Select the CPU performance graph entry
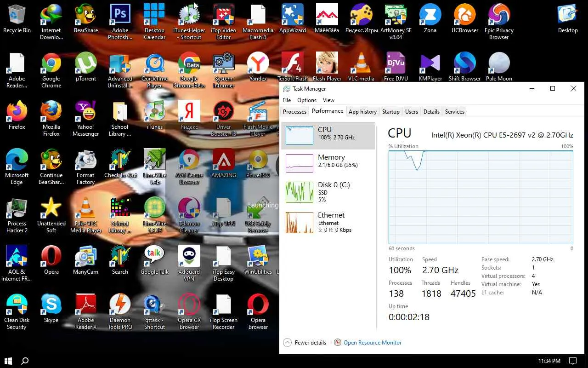Image resolution: width=588 pixels, height=368 pixels. pos(328,136)
